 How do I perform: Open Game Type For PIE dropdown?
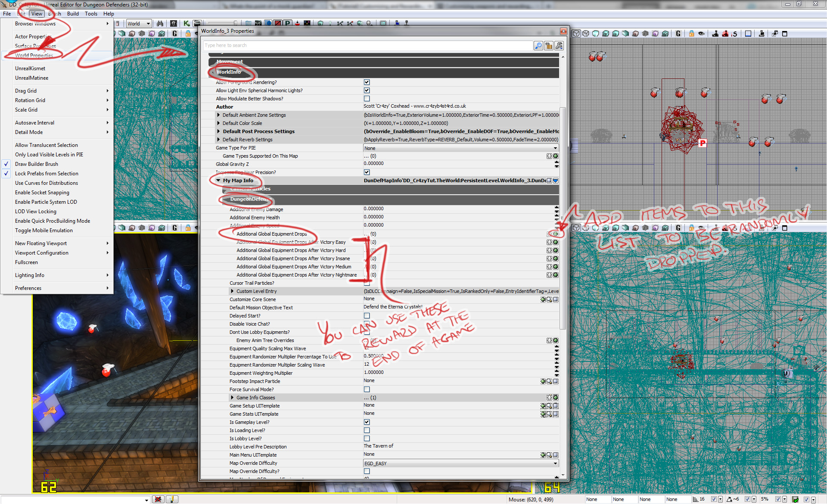(461, 148)
